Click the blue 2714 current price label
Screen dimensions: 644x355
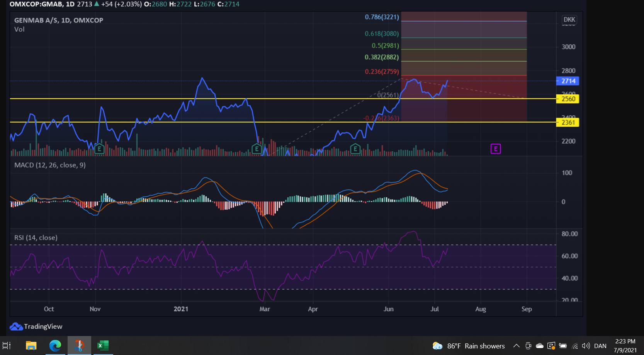pyautogui.click(x=568, y=81)
